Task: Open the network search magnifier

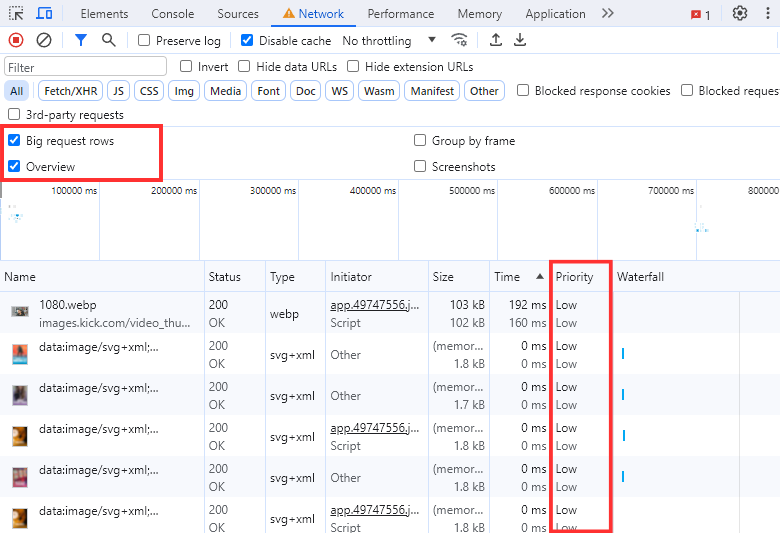Action: pos(108,40)
